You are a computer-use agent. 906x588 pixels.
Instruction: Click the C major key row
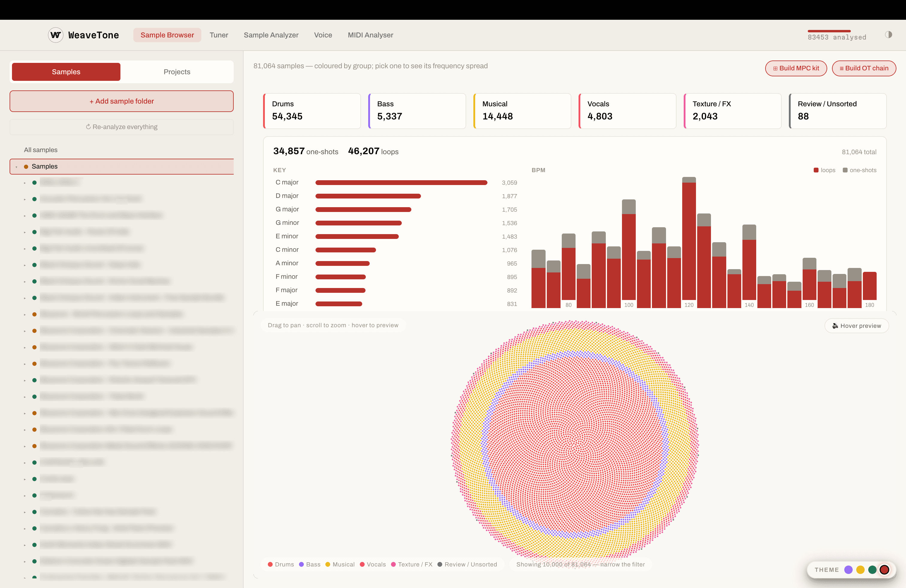pos(395,183)
